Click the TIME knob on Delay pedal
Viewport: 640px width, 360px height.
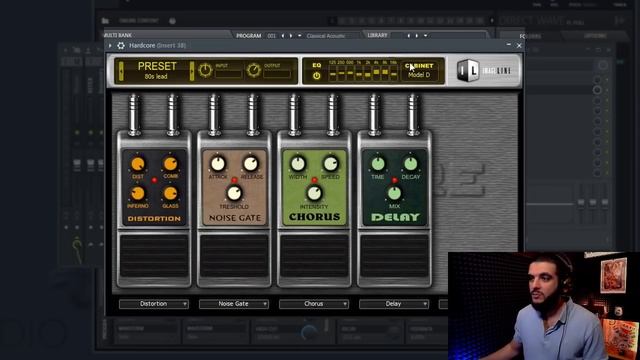tap(378, 164)
